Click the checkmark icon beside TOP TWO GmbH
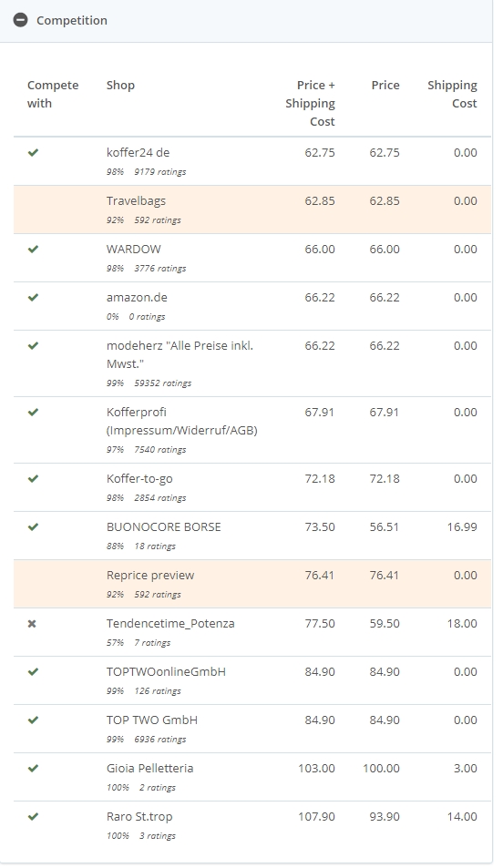503x868 pixels. tap(33, 720)
